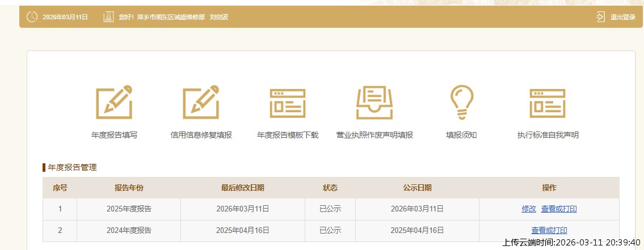The height and width of the screenshot is (250, 644).
Task: Select the 2025年度报告 table cell
Action: coord(129,209)
